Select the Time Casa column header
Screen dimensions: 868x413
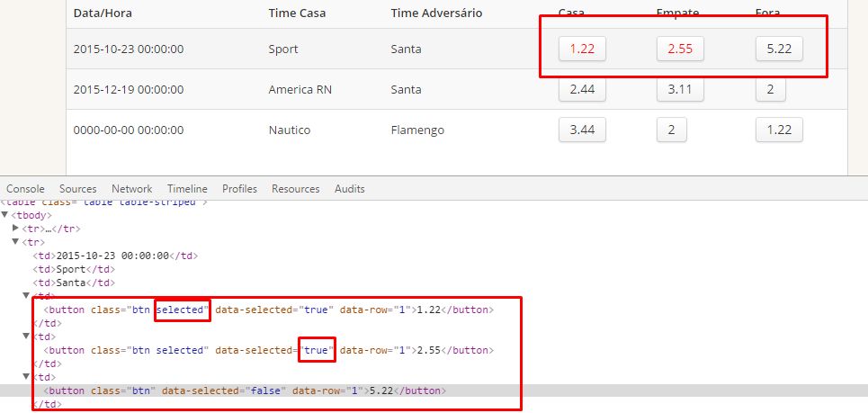(x=297, y=13)
